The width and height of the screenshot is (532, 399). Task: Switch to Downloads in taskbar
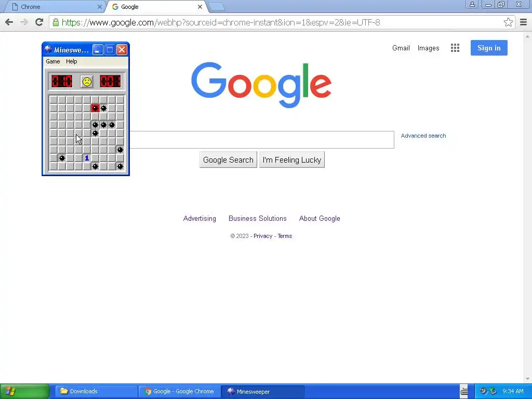click(96, 391)
